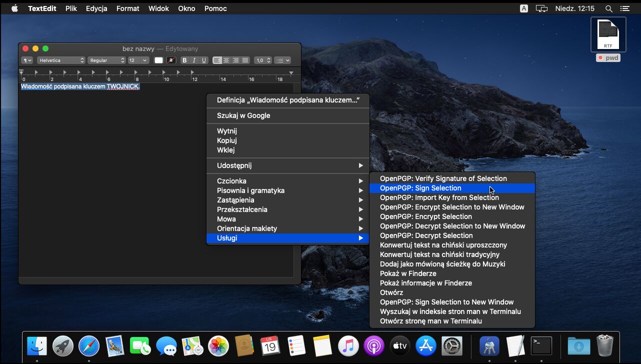Toggle italic formatting in the toolbar
Viewport: 641px width, 364px height.
[194, 60]
